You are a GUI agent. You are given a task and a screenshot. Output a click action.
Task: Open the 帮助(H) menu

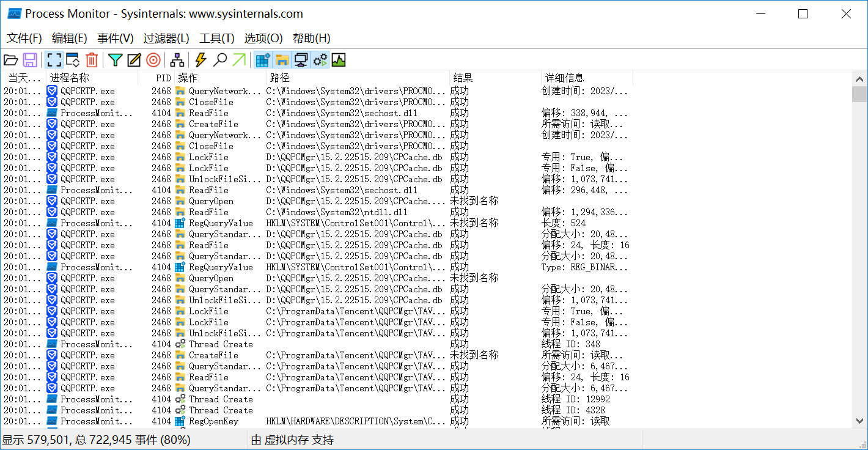(312, 38)
